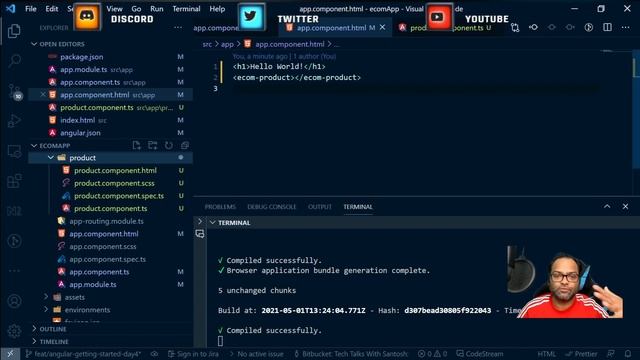Switch to the Output panel tab
Screen dimensions: 640x360
(x=320, y=207)
